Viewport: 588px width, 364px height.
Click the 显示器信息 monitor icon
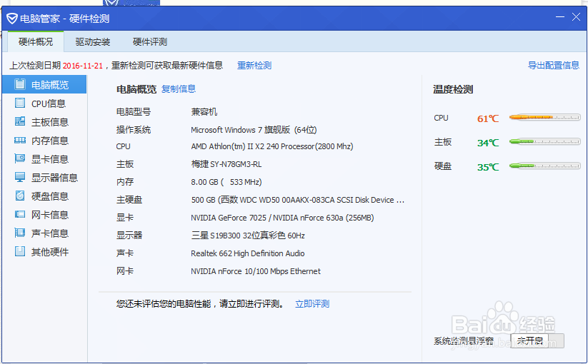tap(20, 177)
